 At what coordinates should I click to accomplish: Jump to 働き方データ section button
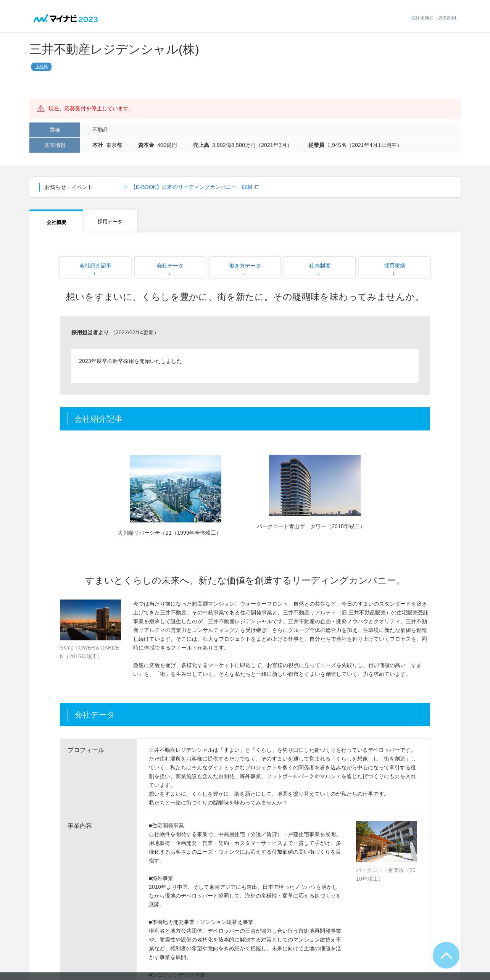coord(245,267)
